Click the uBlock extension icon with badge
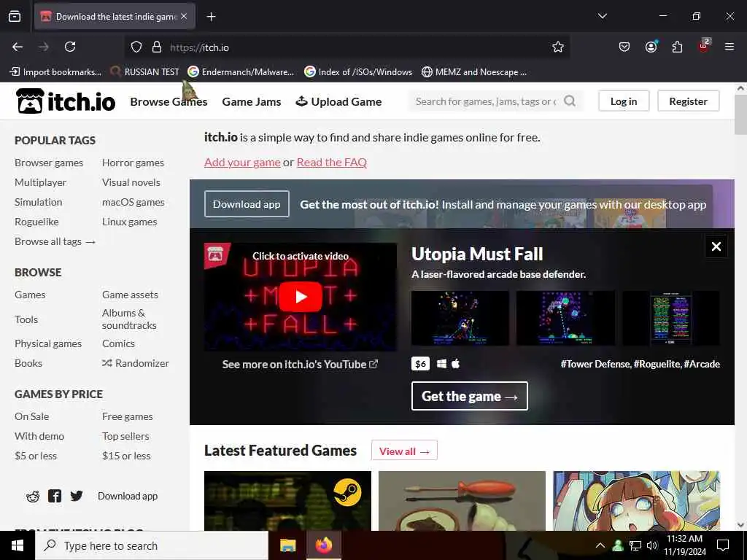The image size is (747, 560). [704, 46]
